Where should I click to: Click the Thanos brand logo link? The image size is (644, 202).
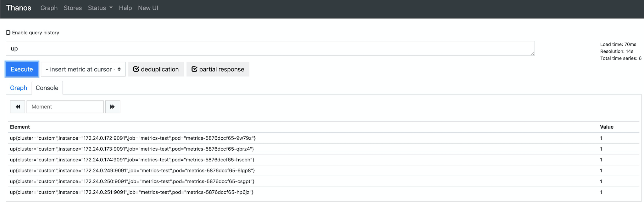click(x=19, y=8)
